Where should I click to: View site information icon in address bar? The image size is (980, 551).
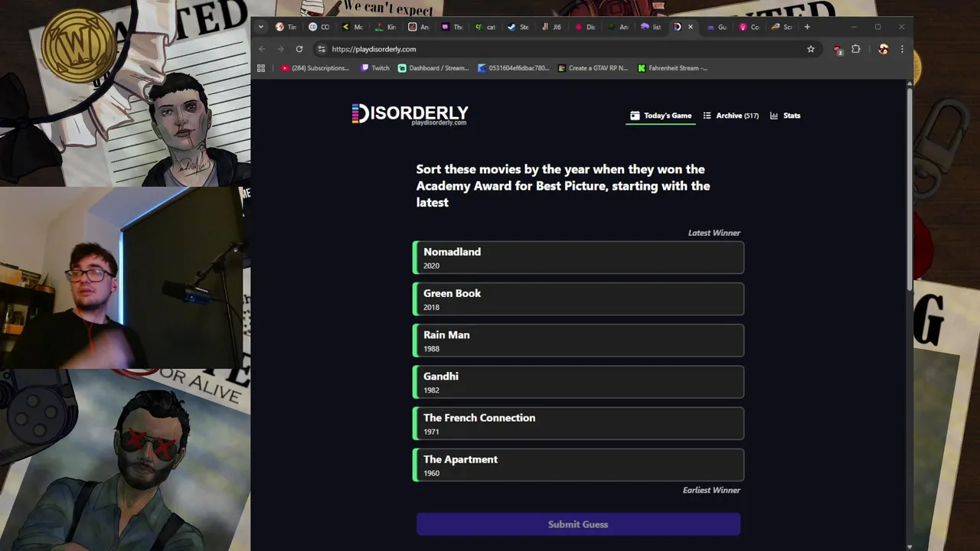click(x=322, y=49)
